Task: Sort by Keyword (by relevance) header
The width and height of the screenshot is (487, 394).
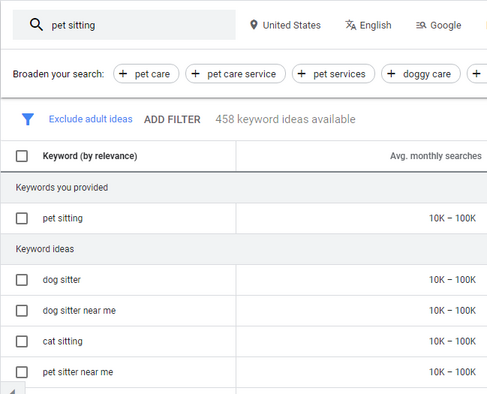Action: point(90,156)
